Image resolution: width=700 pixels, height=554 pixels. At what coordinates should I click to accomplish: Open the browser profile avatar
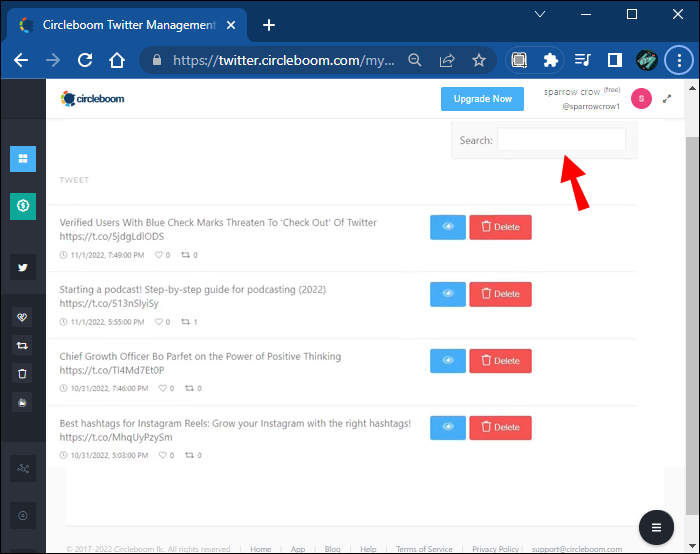(646, 60)
